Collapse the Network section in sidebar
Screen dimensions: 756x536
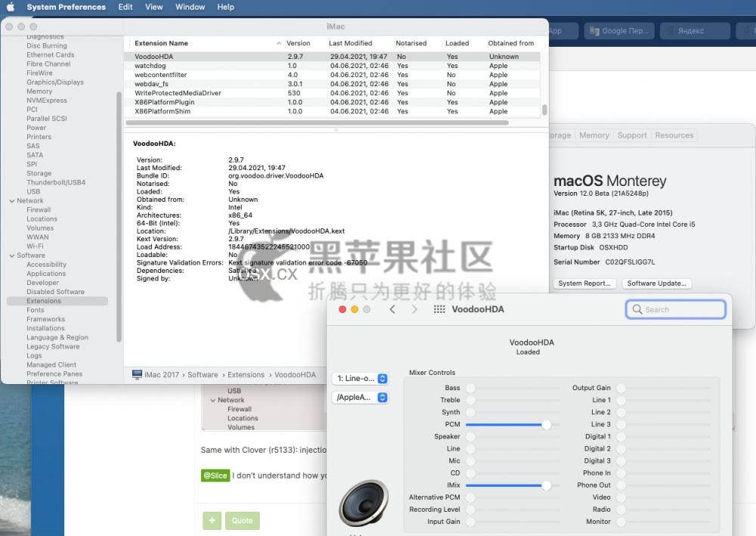[x=11, y=201]
